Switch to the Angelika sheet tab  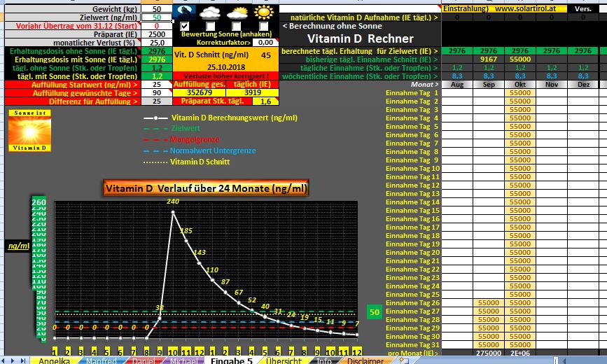pos(53,361)
